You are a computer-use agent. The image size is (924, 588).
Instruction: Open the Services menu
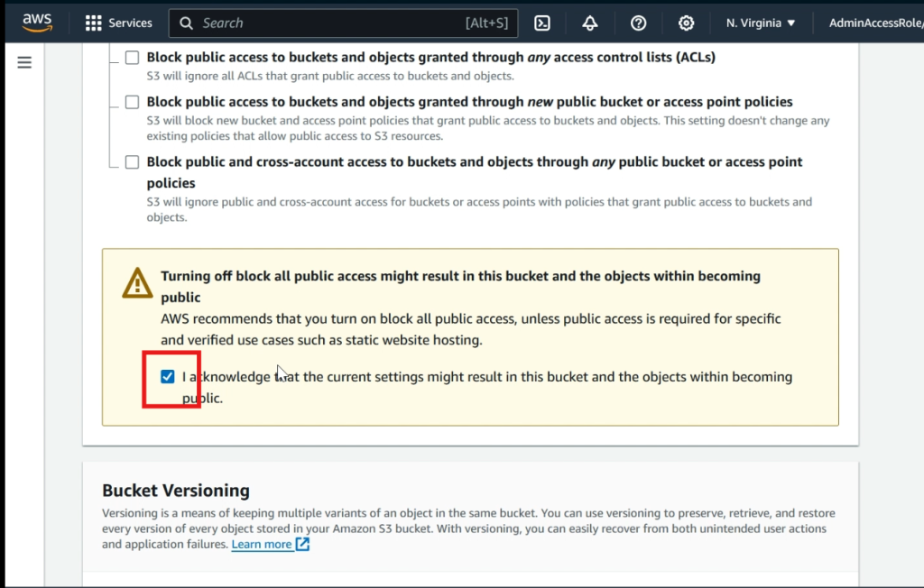pos(119,23)
